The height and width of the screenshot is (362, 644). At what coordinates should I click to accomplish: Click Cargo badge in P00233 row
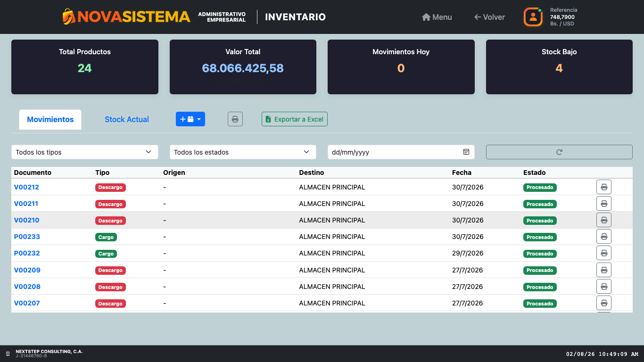pyautogui.click(x=106, y=237)
